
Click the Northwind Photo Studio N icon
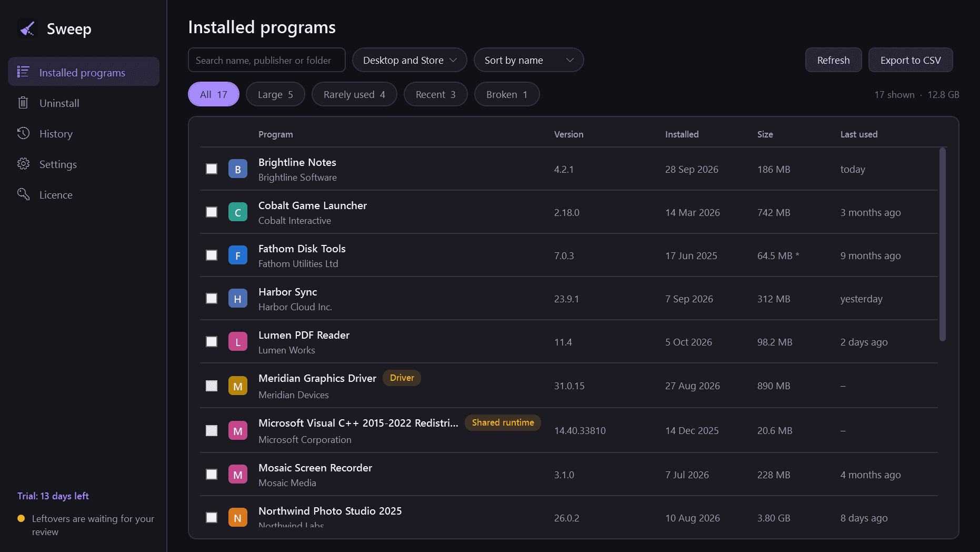238,518
